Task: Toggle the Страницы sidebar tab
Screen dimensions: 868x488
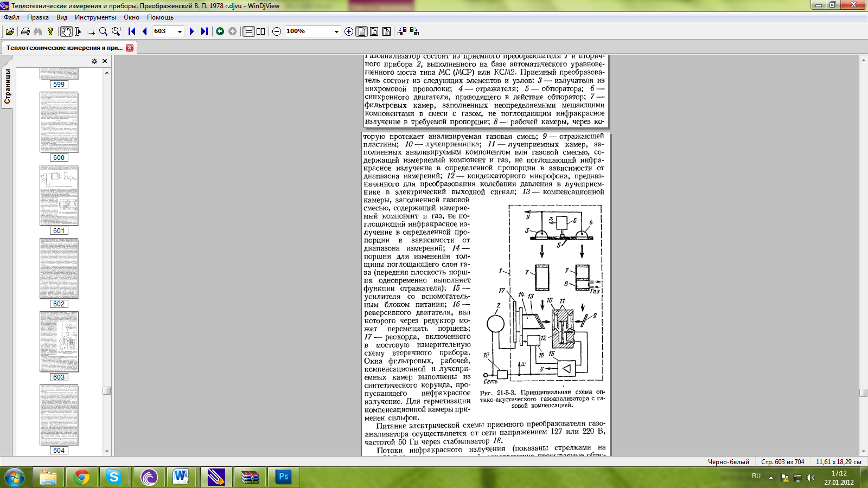Action: point(7,87)
